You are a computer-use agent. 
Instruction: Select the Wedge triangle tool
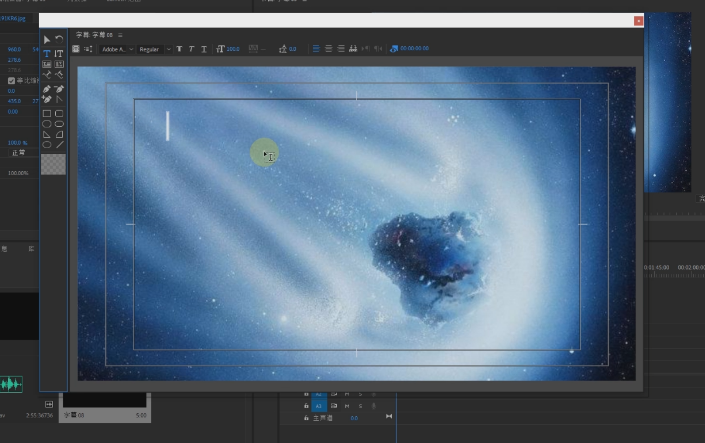click(47, 134)
